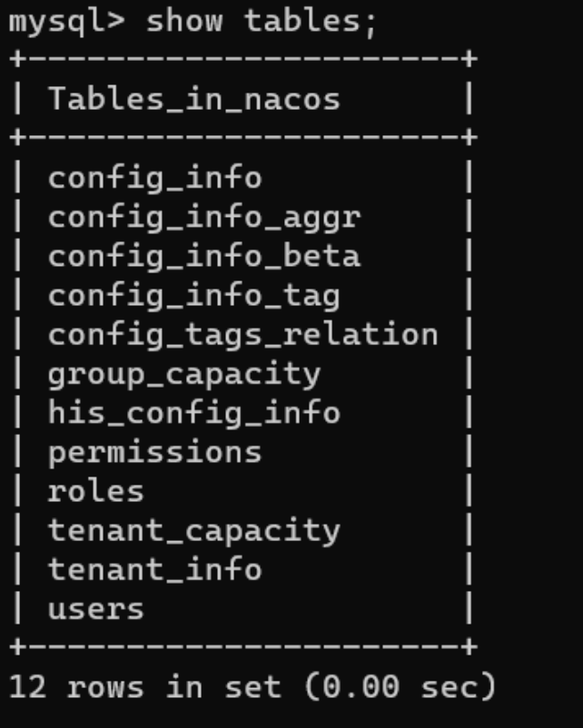
Task: Click the users table name
Action: coord(96,609)
